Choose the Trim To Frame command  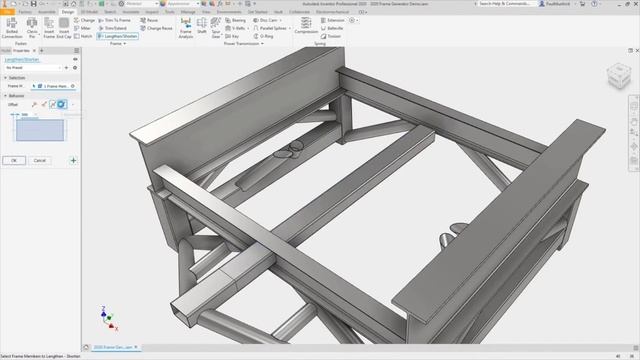115,20
